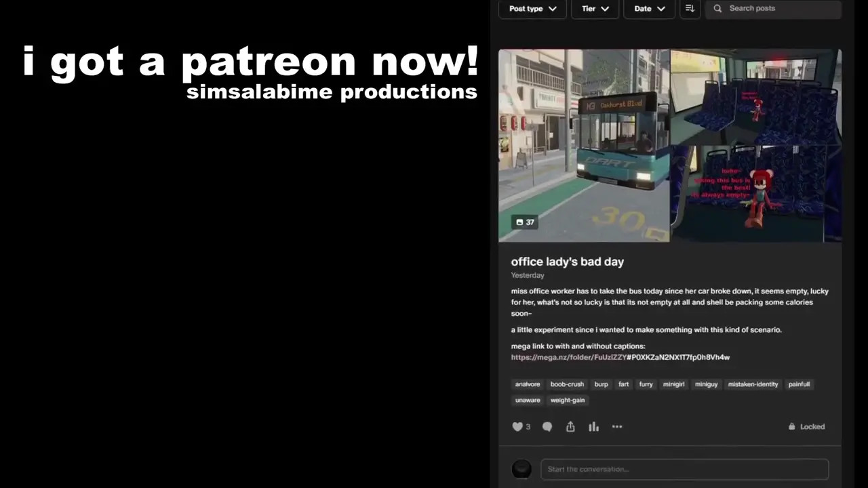
Task: Expand the Tier filter dropdown
Action: click(595, 9)
